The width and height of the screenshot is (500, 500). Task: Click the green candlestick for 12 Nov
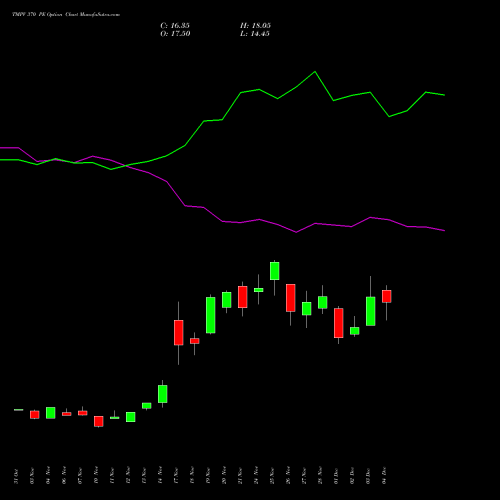tap(131, 417)
